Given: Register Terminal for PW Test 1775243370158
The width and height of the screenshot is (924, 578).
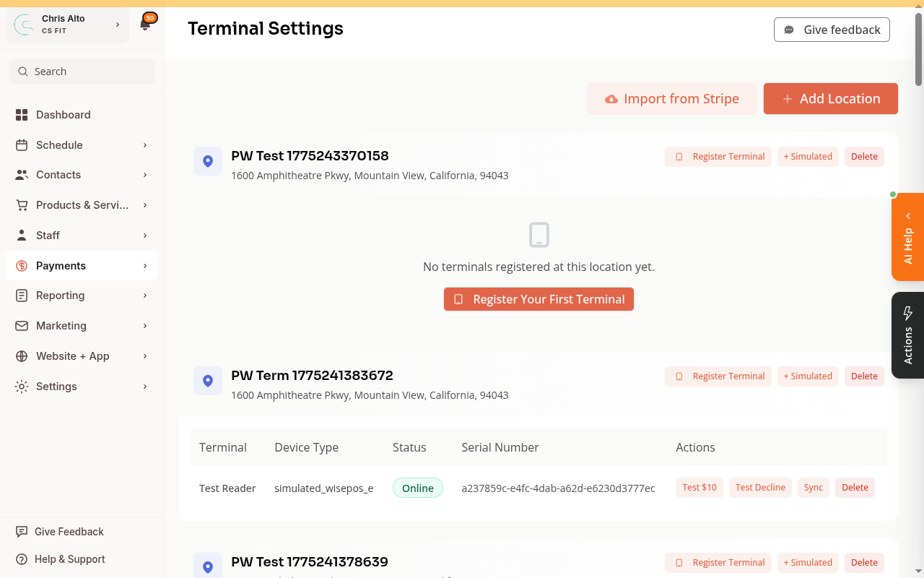Looking at the screenshot, I should click(718, 157).
